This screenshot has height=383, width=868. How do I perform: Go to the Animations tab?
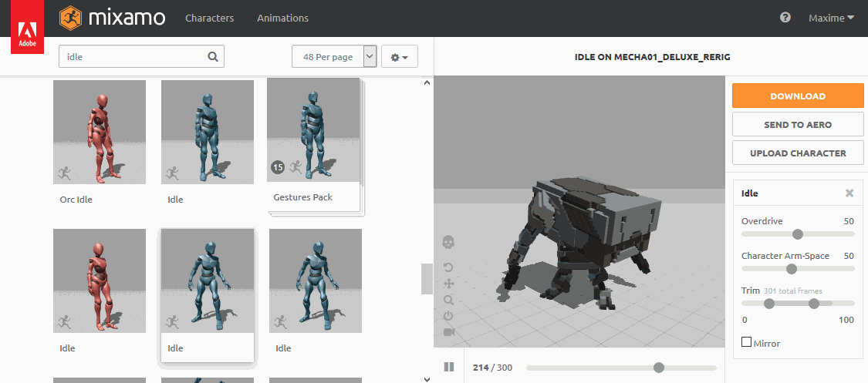pyautogui.click(x=283, y=18)
